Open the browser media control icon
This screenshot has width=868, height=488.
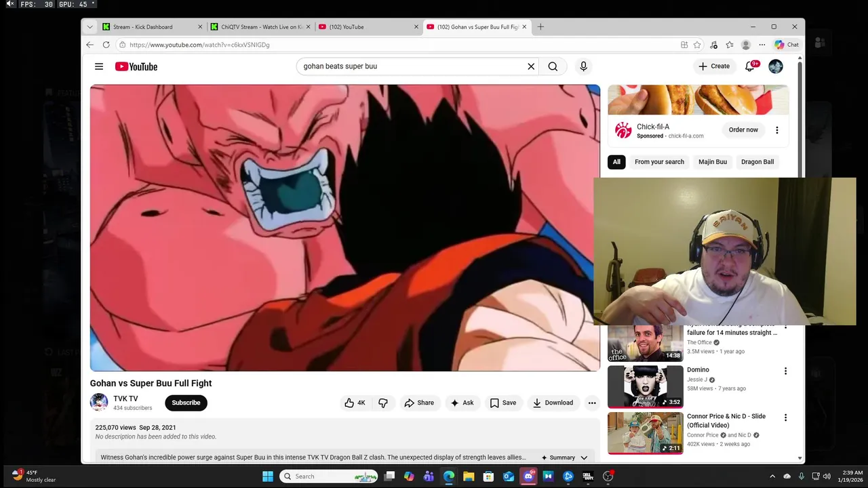coord(713,45)
